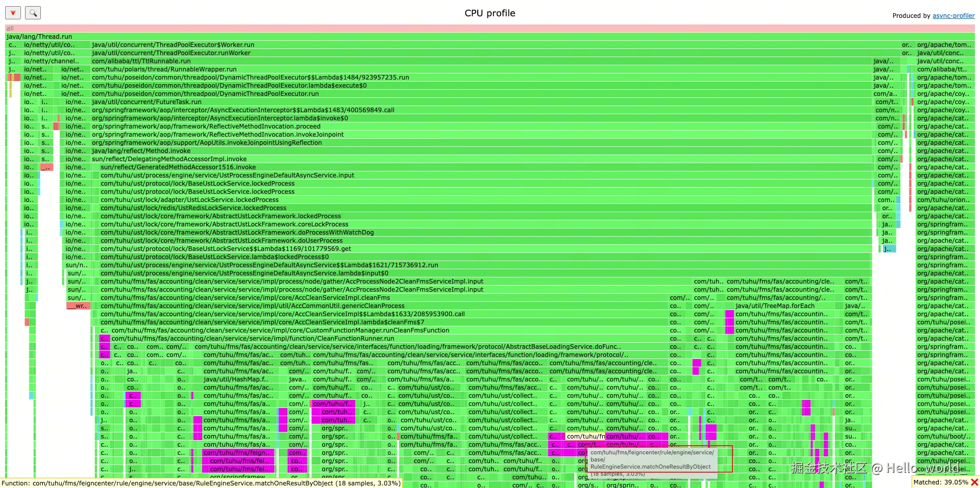
Task: Click the java/lang/Thread.run frame
Action: [x=490, y=37]
